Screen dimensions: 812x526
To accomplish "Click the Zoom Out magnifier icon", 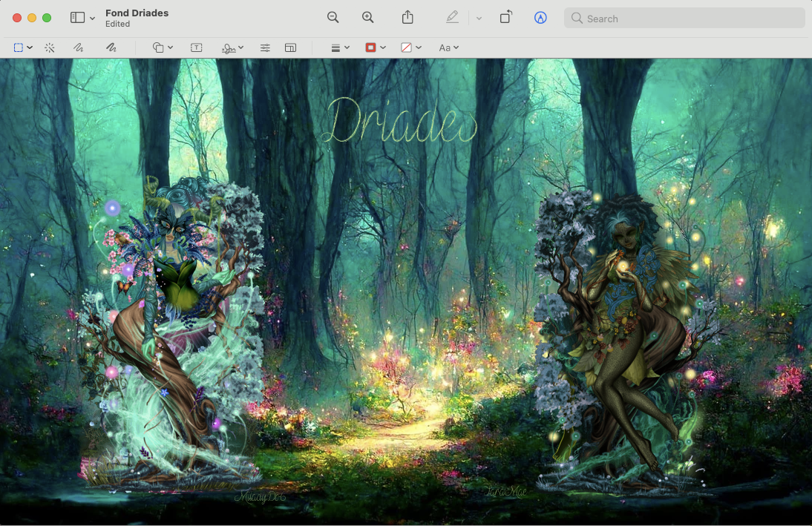I will [x=333, y=18].
